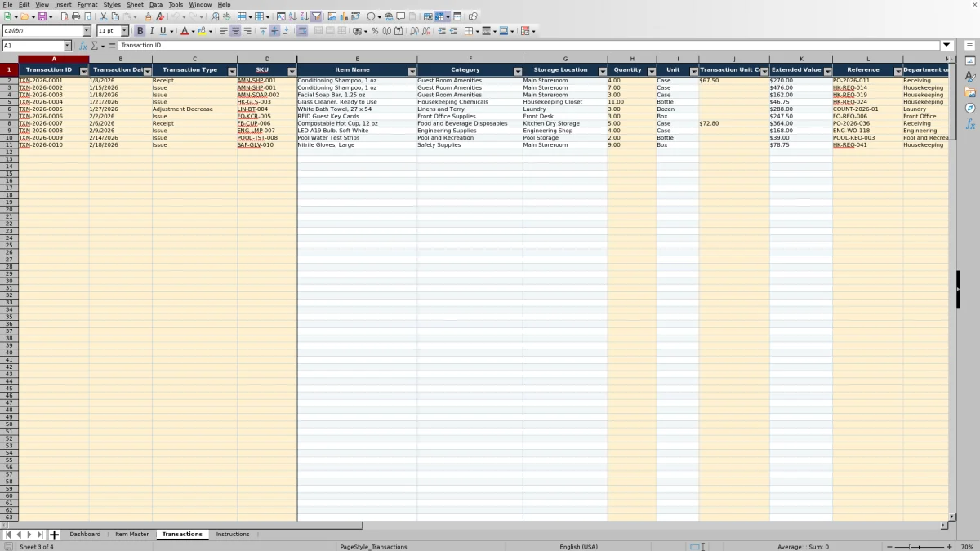980x551 pixels.
Task: Toggle the AutoFilter funnel icon
Action: (x=316, y=16)
